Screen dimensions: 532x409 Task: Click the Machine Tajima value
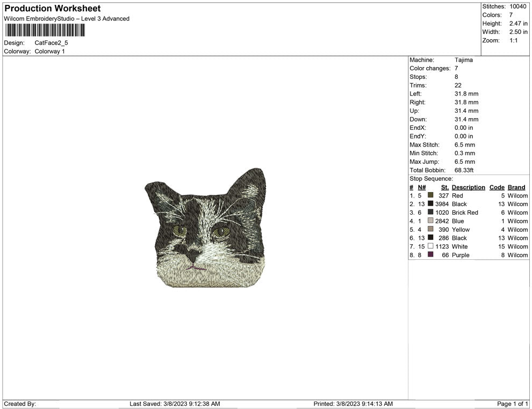(x=465, y=60)
